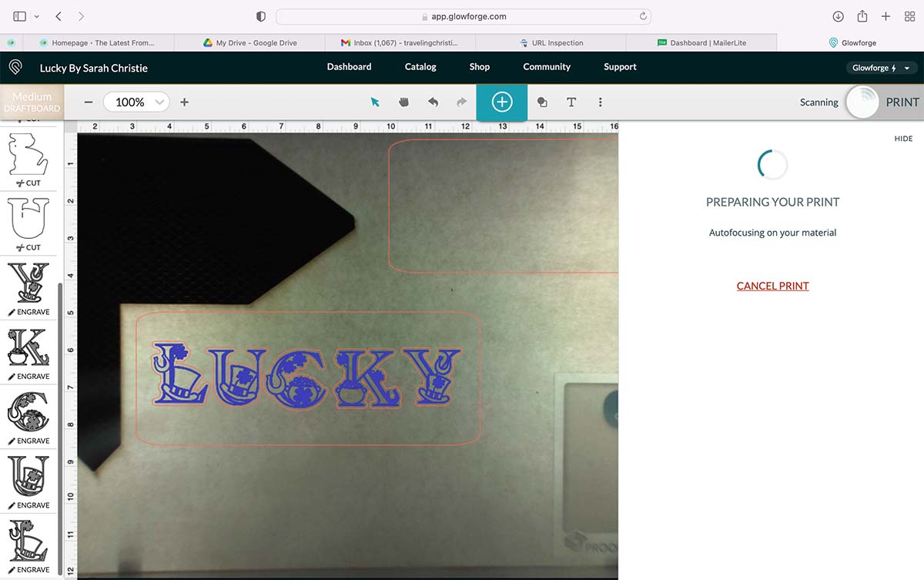Zoom in with the plus button
This screenshot has width=924, height=580.
click(184, 102)
